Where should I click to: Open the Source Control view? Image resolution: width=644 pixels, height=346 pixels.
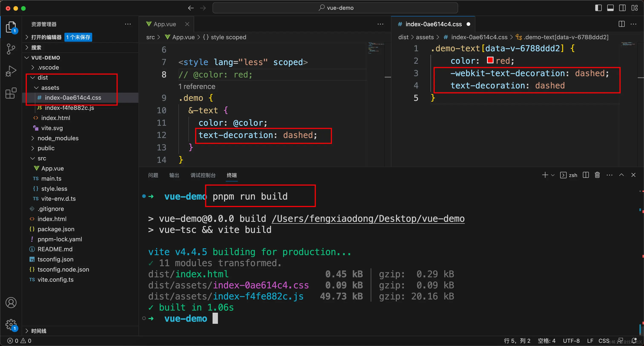(x=11, y=49)
